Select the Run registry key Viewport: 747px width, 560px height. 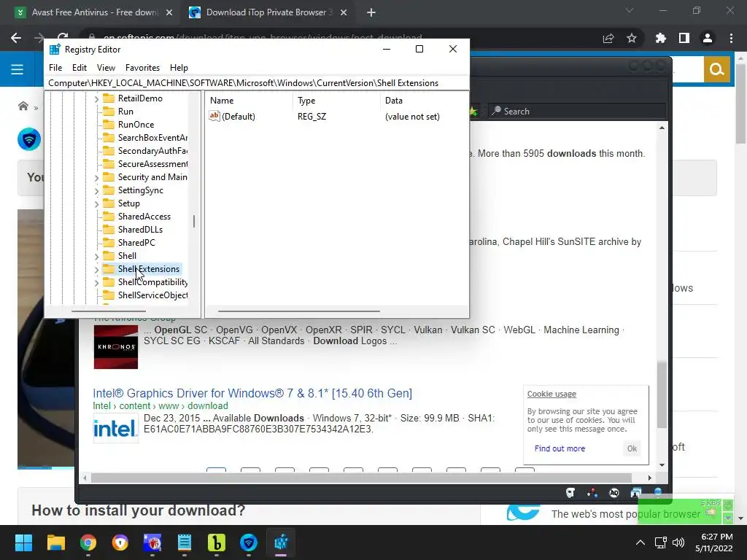click(x=125, y=112)
